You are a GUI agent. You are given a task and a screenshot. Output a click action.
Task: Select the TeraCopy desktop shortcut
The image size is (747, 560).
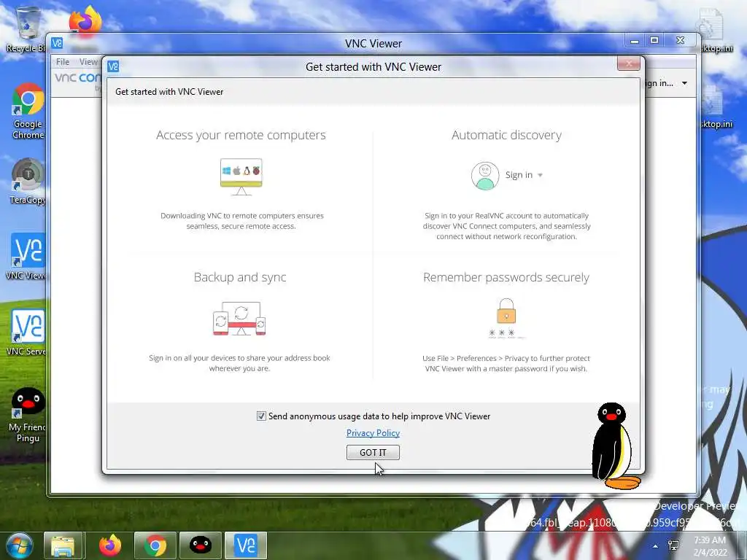(x=28, y=182)
